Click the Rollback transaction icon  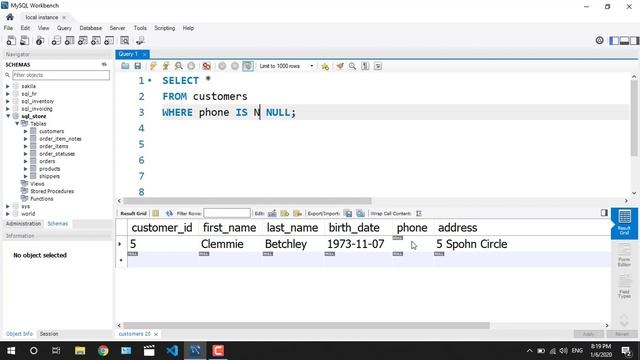coord(235,66)
